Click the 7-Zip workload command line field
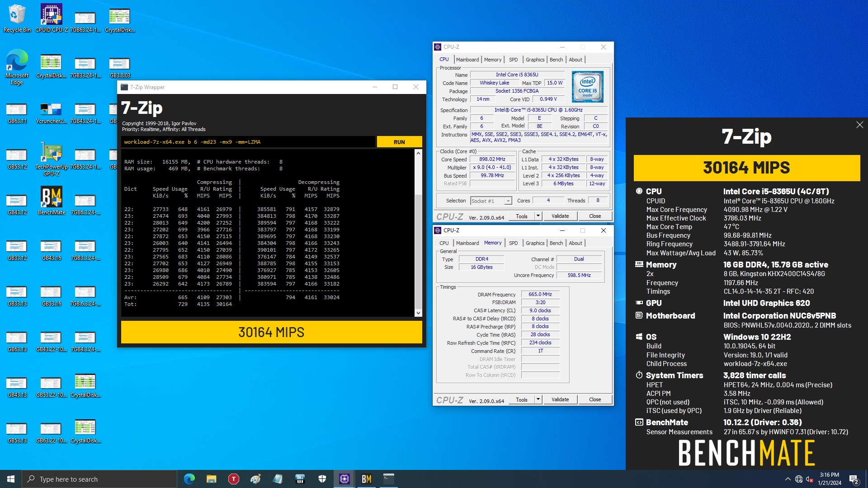 coord(248,142)
